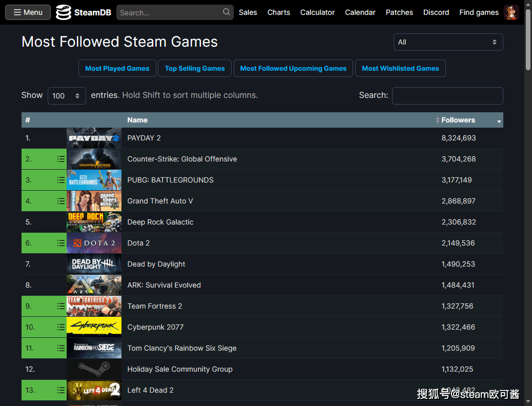Open the Show entries count dropdown
532x406 pixels.
click(x=67, y=95)
